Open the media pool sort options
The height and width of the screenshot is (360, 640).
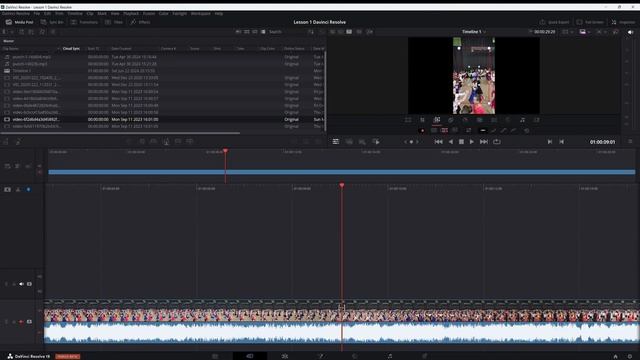click(311, 31)
